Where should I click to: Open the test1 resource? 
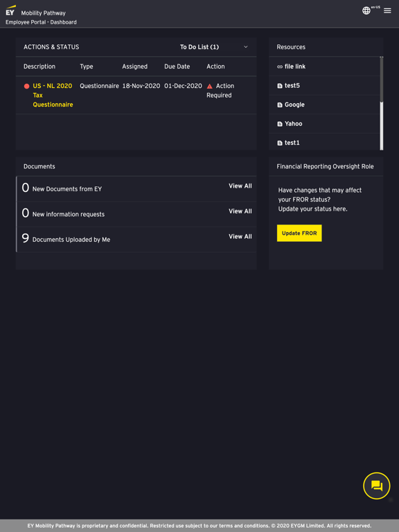tap(292, 143)
